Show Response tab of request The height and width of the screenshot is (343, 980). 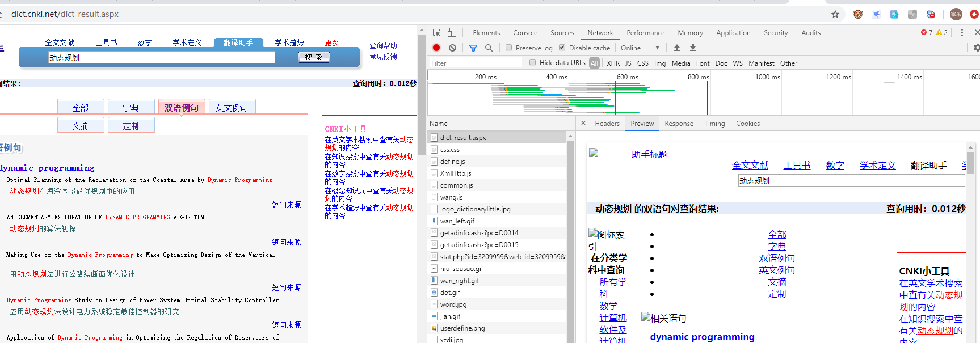tap(679, 124)
